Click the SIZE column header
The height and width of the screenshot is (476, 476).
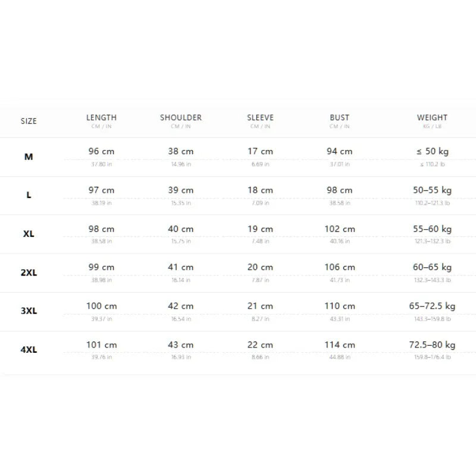(29, 121)
